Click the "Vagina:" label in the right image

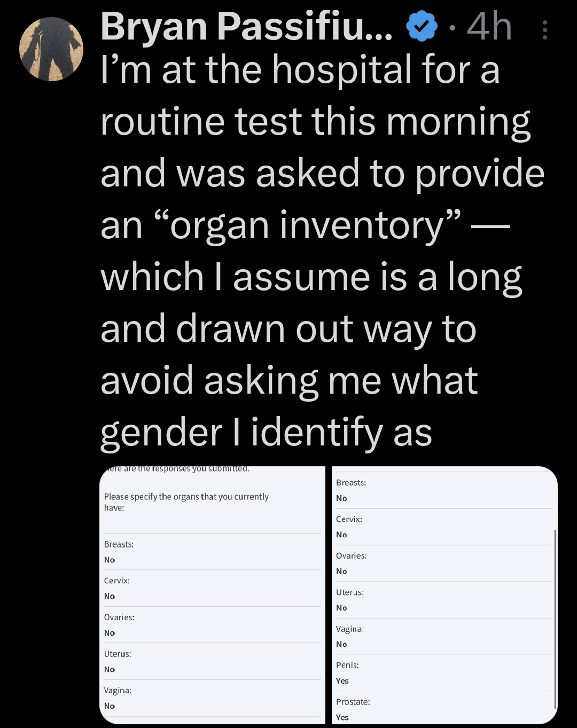pos(349,629)
